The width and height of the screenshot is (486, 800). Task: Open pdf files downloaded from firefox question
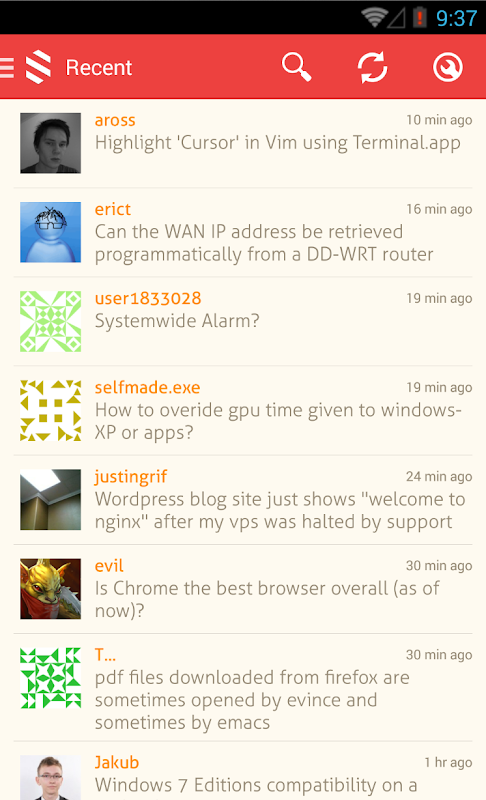tap(252, 700)
